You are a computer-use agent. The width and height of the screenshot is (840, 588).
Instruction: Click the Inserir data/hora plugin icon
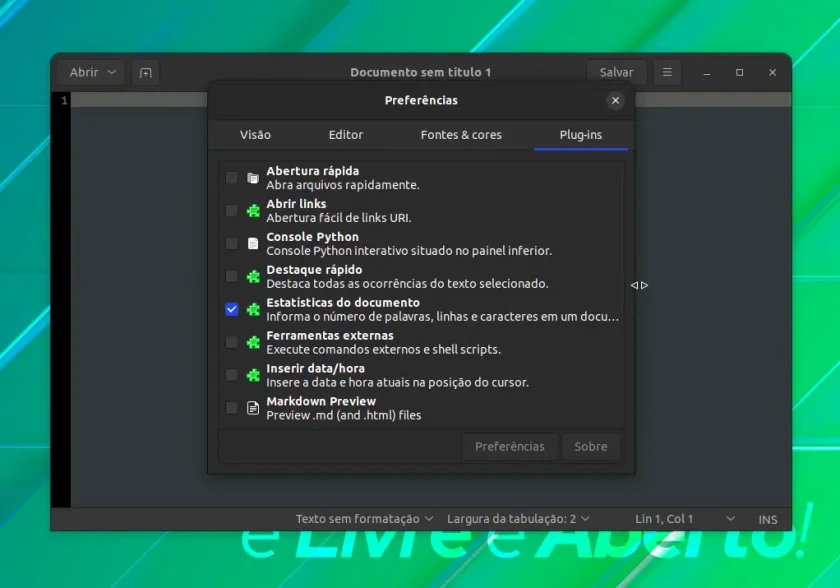click(x=253, y=375)
